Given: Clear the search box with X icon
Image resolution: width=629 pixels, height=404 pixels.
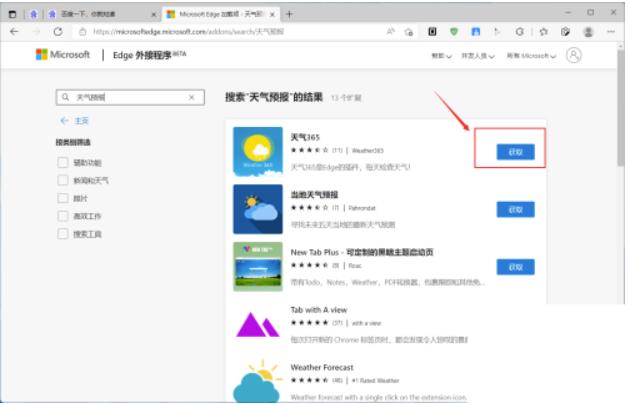Looking at the screenshot, I should 191,97.
